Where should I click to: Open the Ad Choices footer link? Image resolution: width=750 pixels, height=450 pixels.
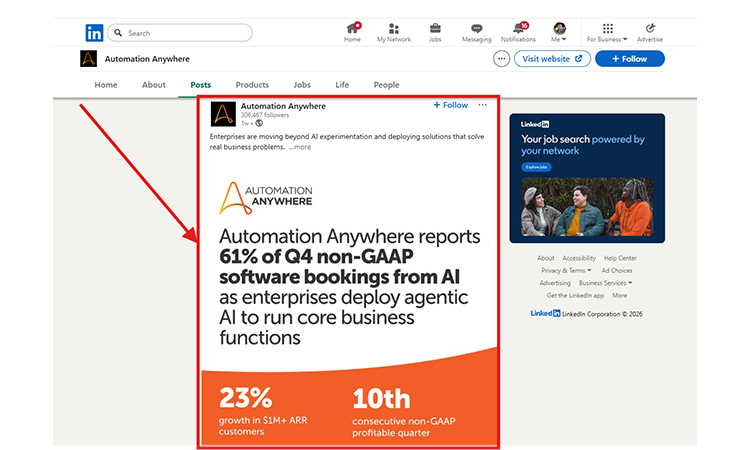(617, 271)
